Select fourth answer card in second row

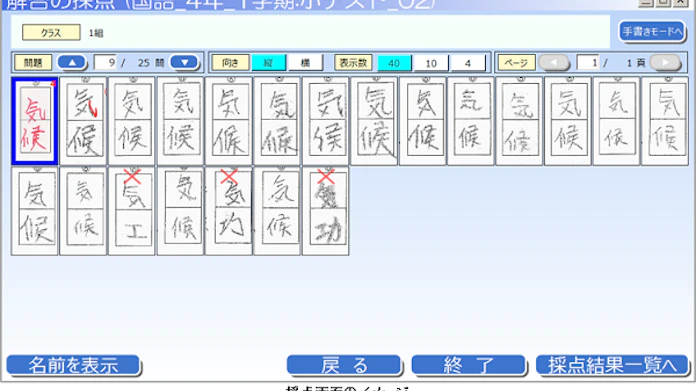pos(181,211)
